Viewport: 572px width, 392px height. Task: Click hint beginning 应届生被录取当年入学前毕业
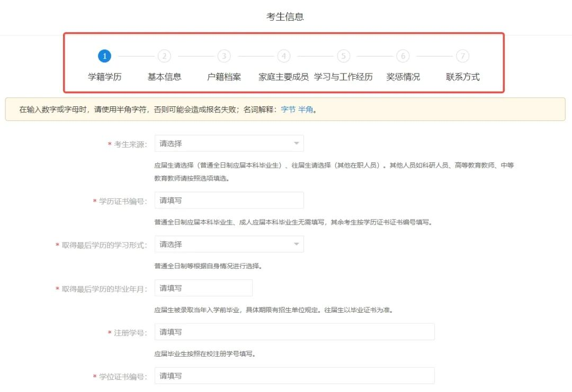273,310
